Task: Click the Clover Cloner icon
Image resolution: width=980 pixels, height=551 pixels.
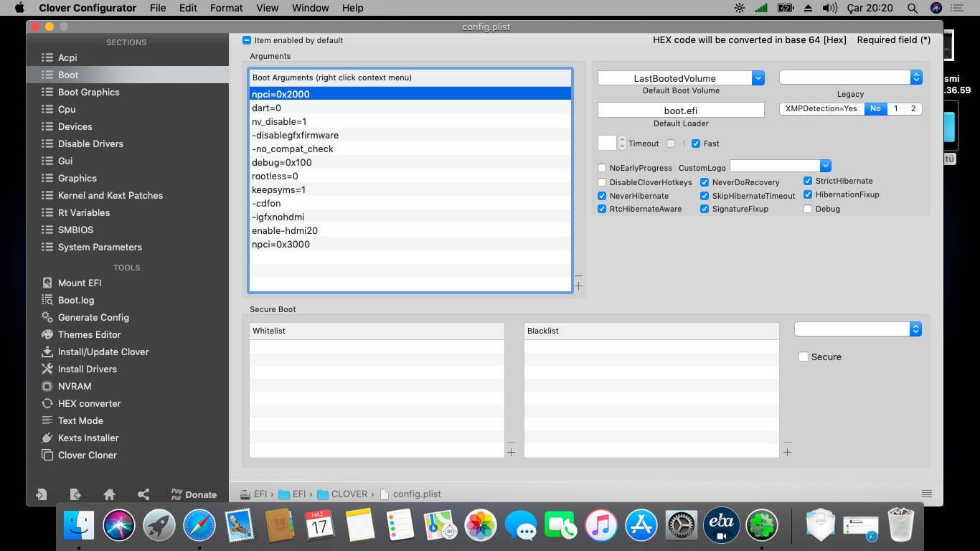Action: point(47,455)
